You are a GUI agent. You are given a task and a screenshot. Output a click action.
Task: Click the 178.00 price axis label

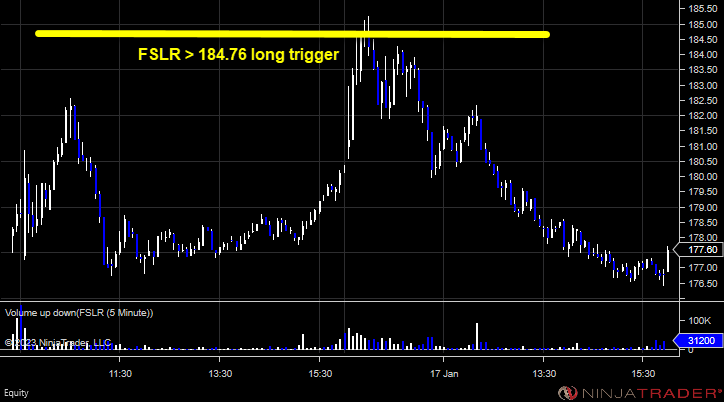[x=703, y=237]
